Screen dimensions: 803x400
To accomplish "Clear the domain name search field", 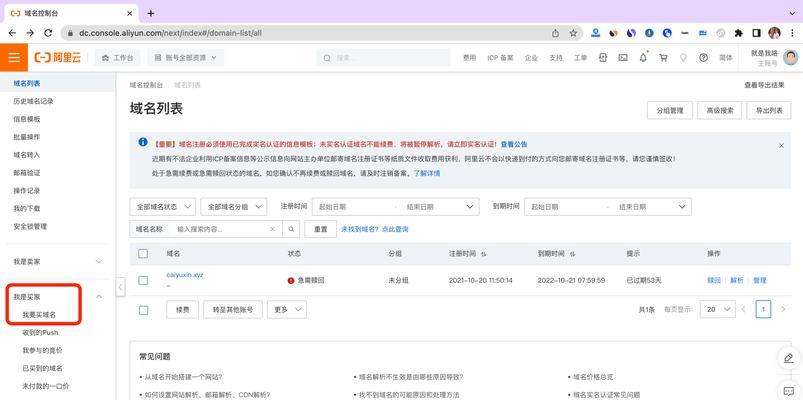I will click(x=272, y=229).
